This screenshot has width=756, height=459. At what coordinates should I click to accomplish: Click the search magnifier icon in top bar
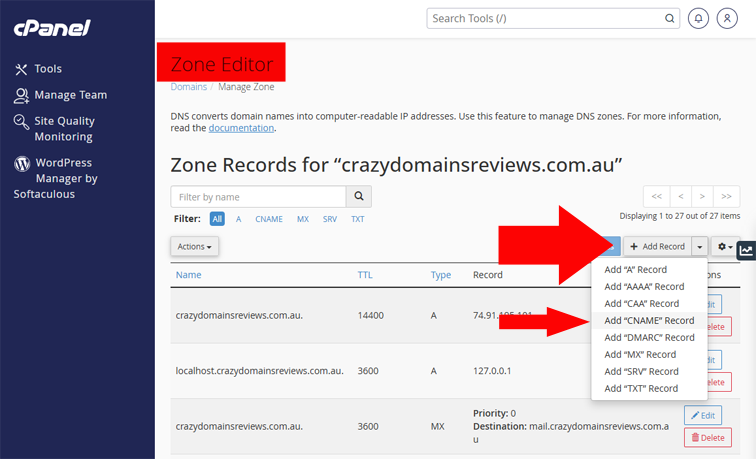tap(670, 18)
